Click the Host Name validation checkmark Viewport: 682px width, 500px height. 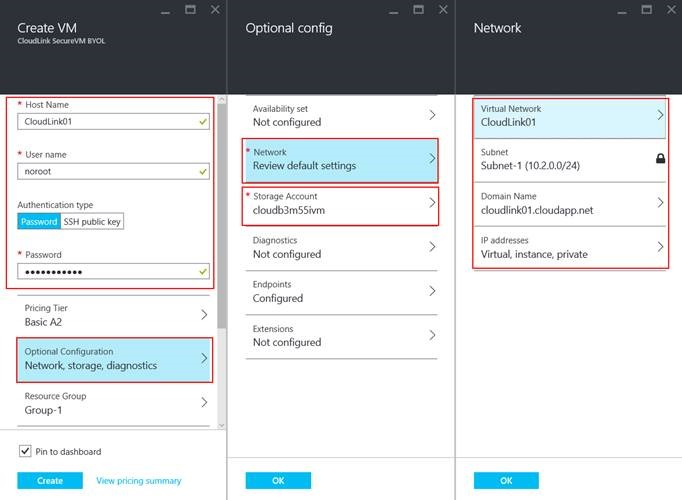click(x=204, y=122)
